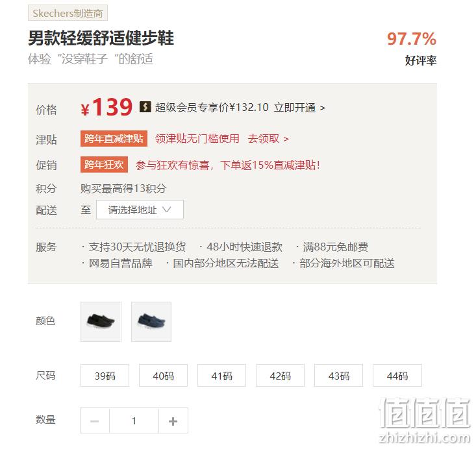Open the 97.7% 好评率 rating

(x=412, y=48)
